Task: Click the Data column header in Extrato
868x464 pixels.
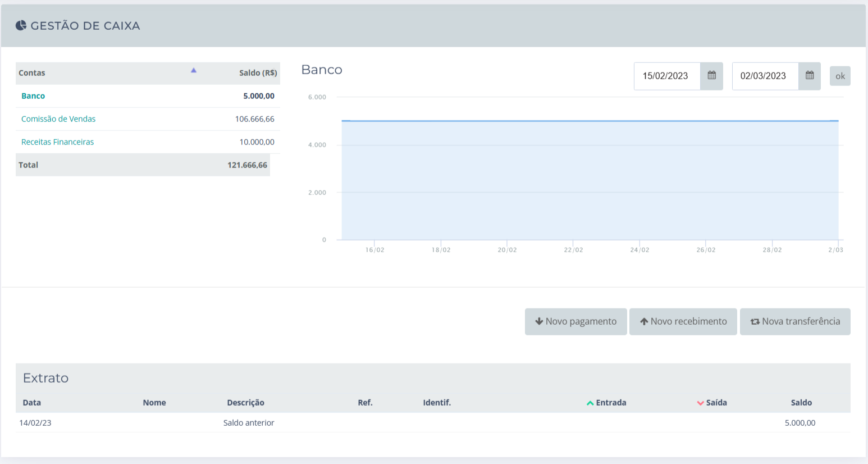Action: coord(32,403)
